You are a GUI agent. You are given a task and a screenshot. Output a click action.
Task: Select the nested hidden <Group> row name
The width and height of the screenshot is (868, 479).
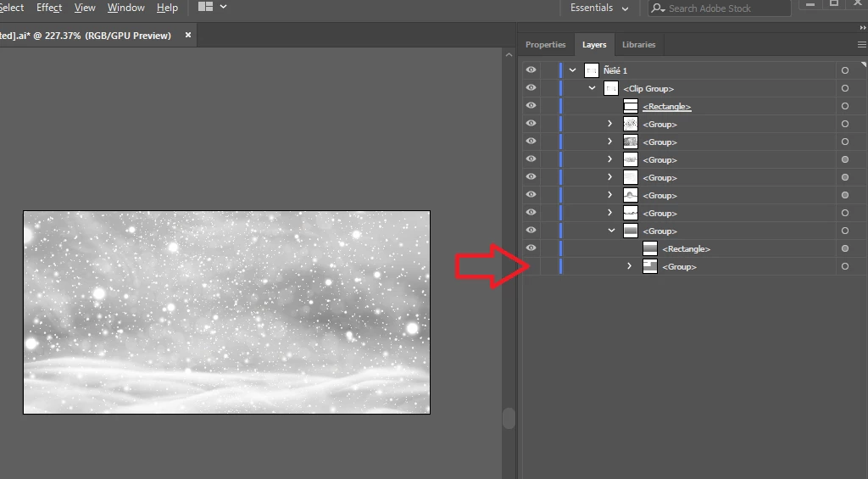coord(679,266)
